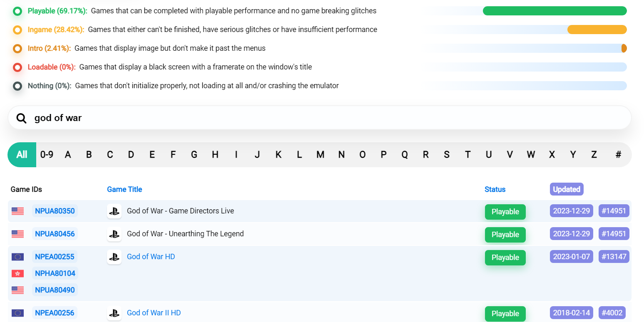Click EU flag next to NPEA00256
Viewport: 644px width, 322px height.
coord(17,313)
